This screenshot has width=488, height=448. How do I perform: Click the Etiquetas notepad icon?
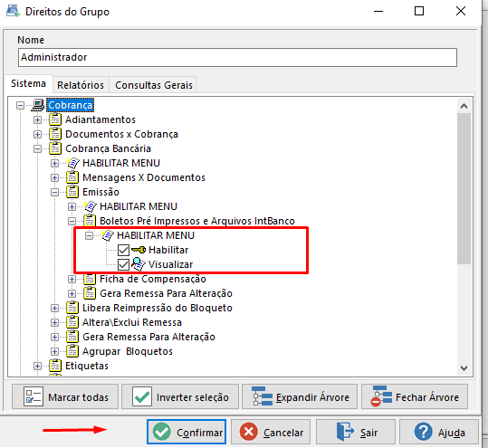[55, 366]
